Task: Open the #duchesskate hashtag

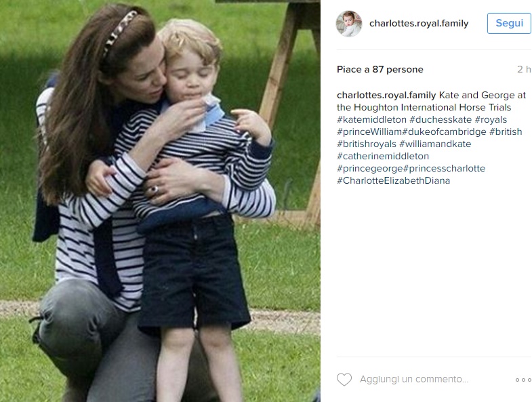Action: point(441,119)
